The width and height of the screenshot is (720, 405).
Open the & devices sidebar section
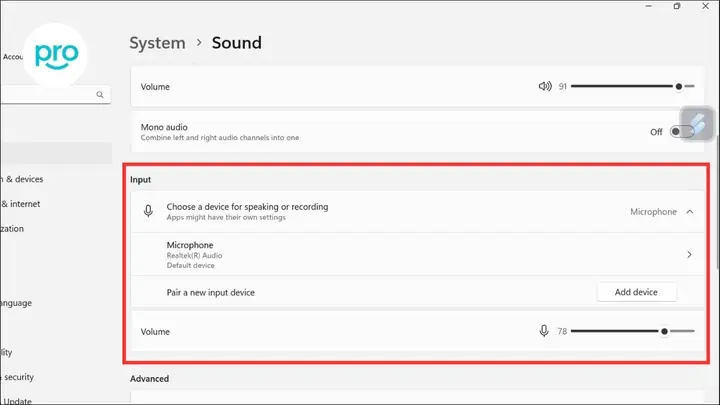coord(22,179)
